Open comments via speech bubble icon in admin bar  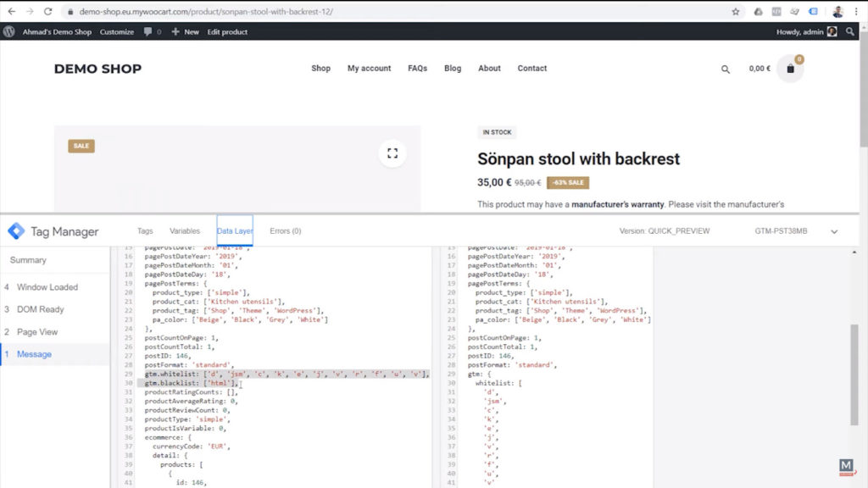coord(148,31)
